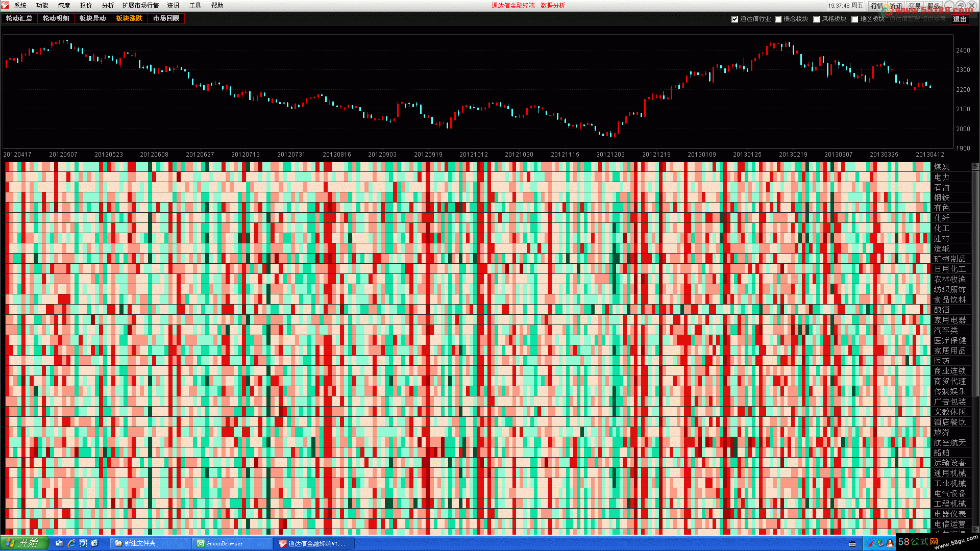Select the 电信运营 sector row label

point(950,524)
